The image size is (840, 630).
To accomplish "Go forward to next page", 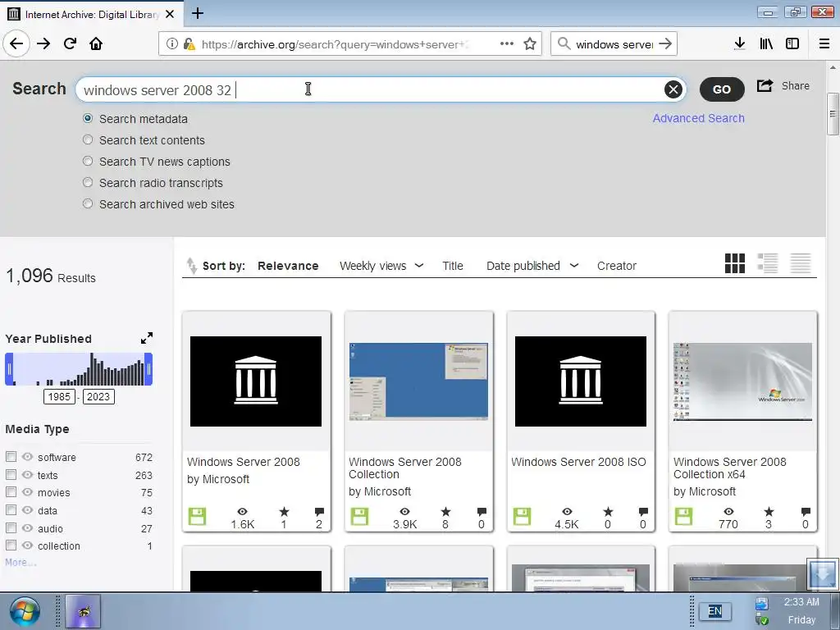I will 43,43.
